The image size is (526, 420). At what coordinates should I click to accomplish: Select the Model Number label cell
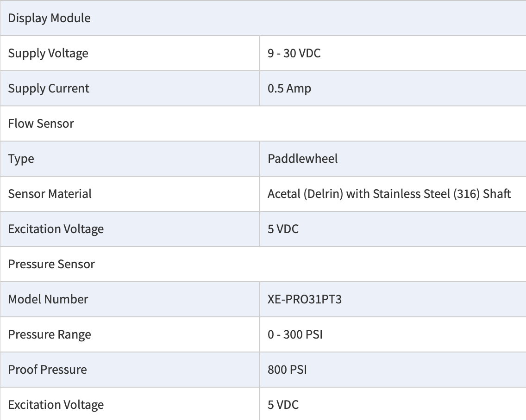tap(48, 300)
